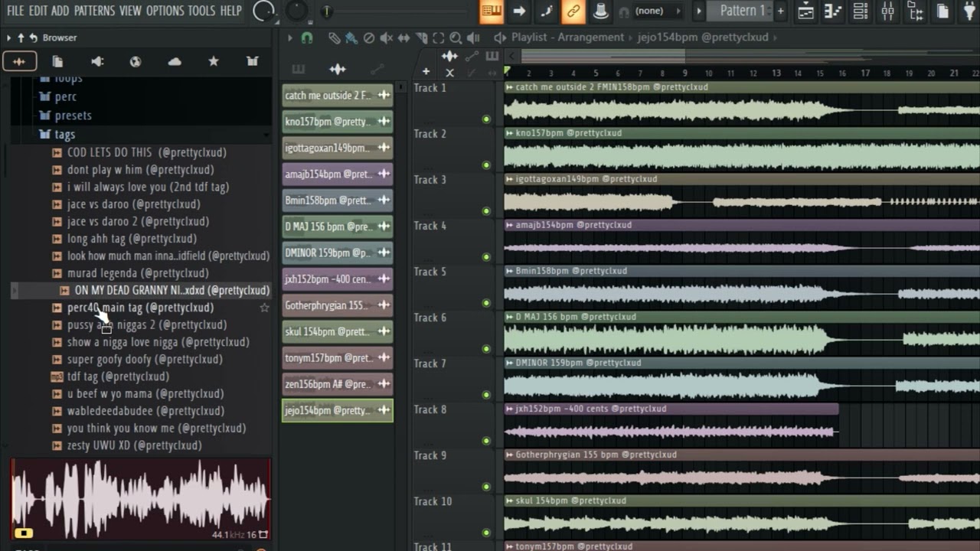This screenshot has height=551, width=980.
Task: Open the PATTERNS menu
Action: tap(94, 11)
